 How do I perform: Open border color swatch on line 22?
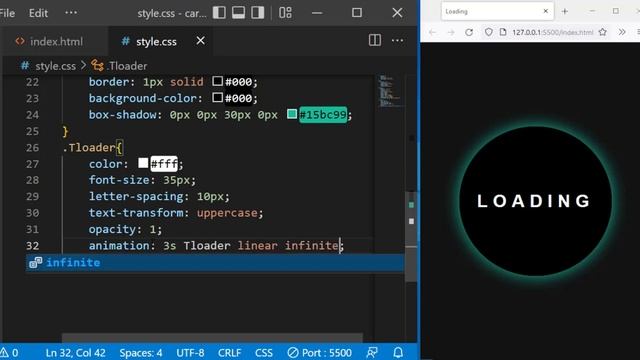coord(218,81)
